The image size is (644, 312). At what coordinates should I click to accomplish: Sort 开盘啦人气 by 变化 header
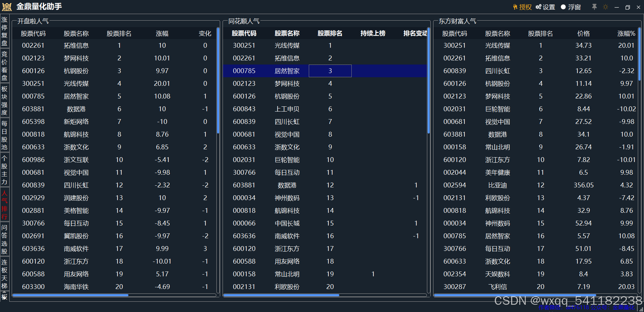(x=205, y=34)
